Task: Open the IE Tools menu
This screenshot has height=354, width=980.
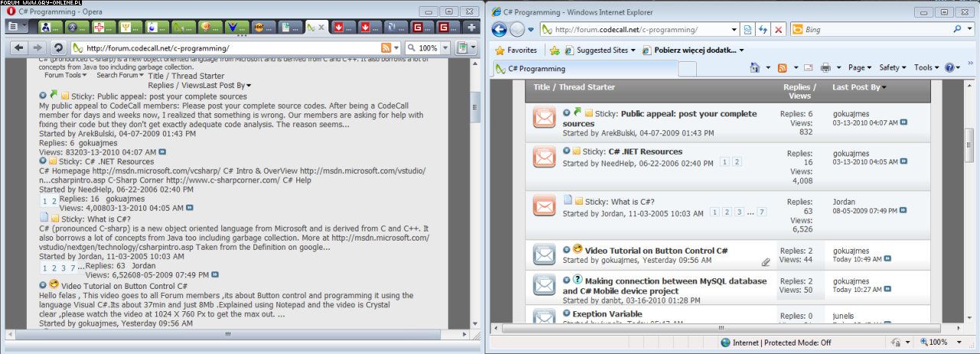Action: [x=926, y=67]
